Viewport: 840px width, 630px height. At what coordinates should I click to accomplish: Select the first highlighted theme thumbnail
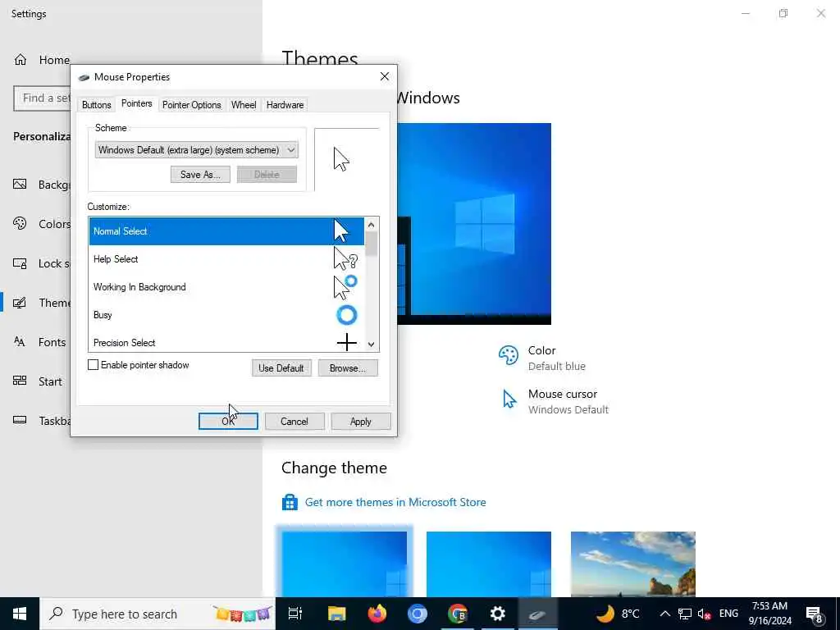coord(345,564)
